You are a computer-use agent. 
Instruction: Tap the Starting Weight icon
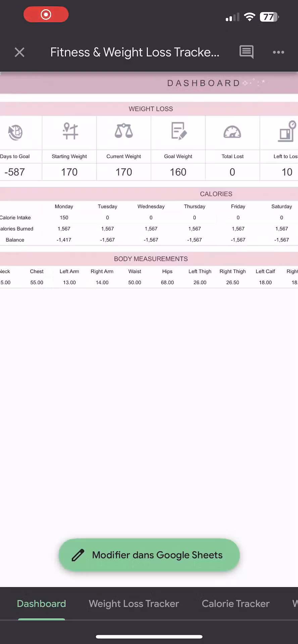70,131
